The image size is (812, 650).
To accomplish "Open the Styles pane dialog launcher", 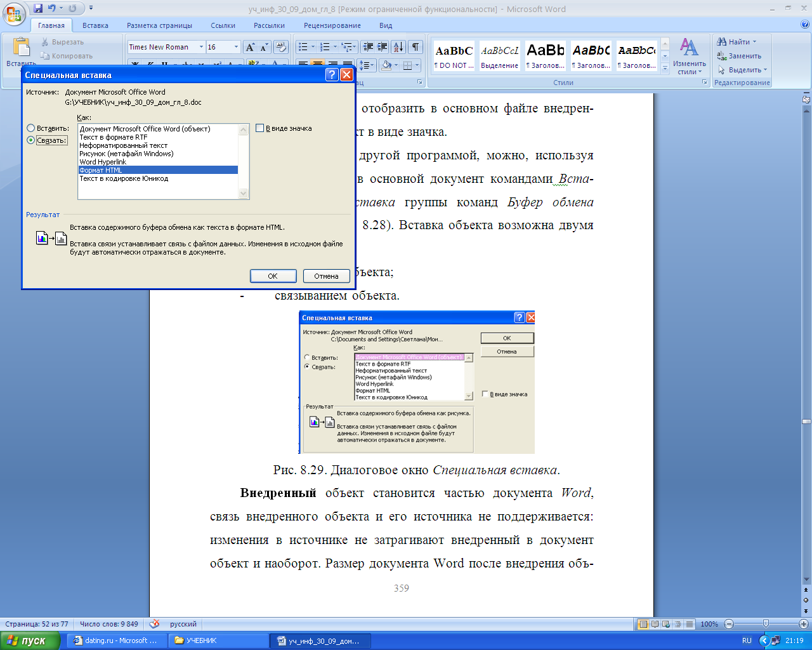I will 705,83.
